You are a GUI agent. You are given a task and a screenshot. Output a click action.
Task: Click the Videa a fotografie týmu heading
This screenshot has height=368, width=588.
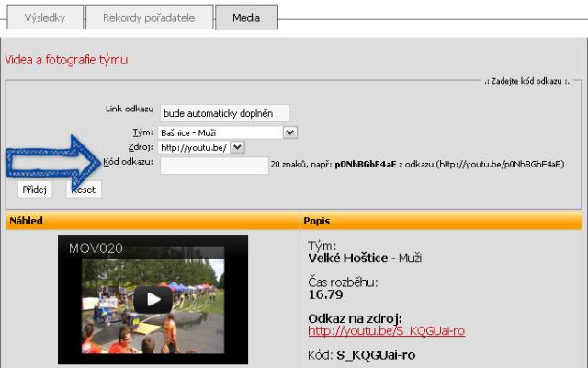(66, 60)
